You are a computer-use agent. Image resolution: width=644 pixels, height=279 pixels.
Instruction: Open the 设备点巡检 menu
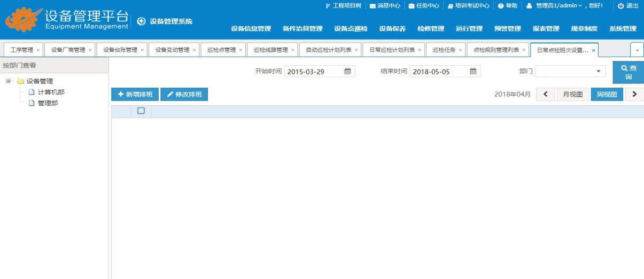click(x=351, y=29)
